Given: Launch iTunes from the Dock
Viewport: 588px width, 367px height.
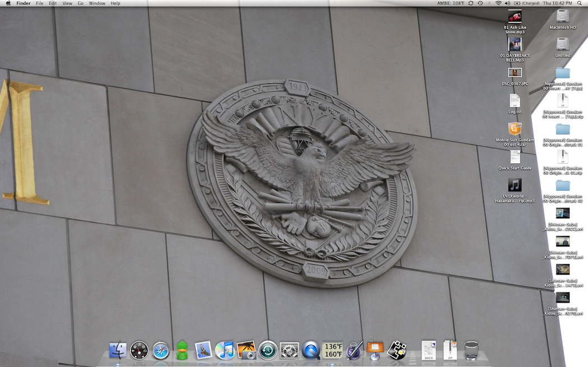Looking at the screenshot, I should tap(225, 351).
